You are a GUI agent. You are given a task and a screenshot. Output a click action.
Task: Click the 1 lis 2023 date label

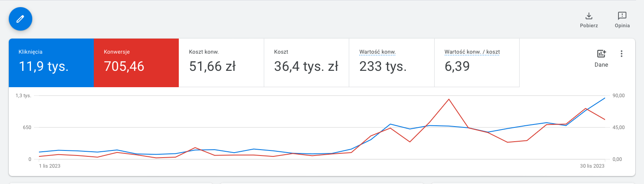click(x=50, y=166)
